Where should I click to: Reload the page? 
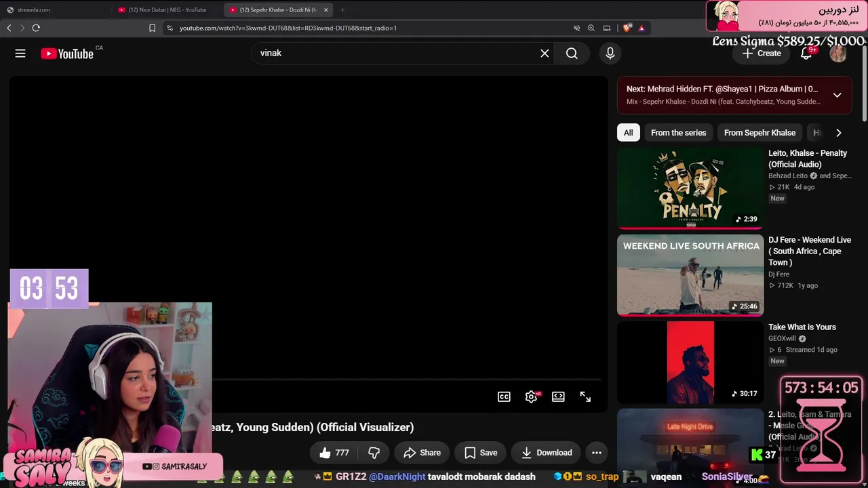pos(36,28)
